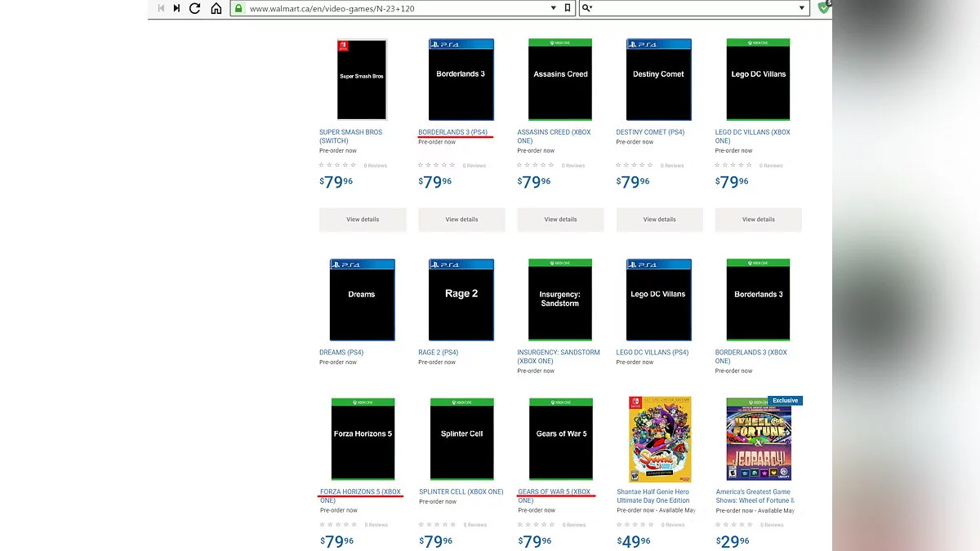The height and width of the screenshot is (551, 980).
Task: Open Forza Horizons 5 cover image
Action: click(363, 439)
